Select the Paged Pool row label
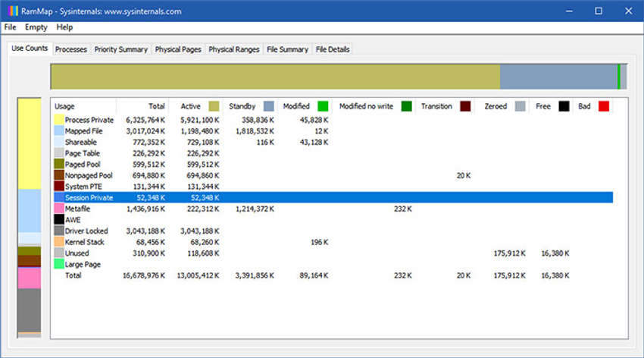Screen dimensions: 644x358 (83, 165)
